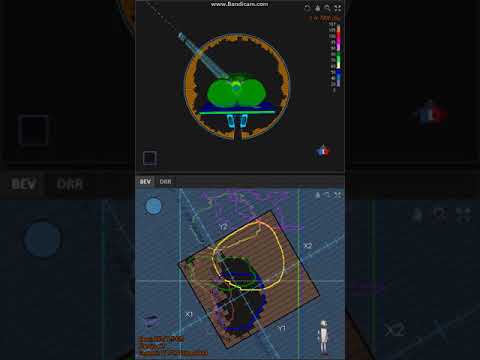Switch to the BEV tab

(x=145, y=182)
